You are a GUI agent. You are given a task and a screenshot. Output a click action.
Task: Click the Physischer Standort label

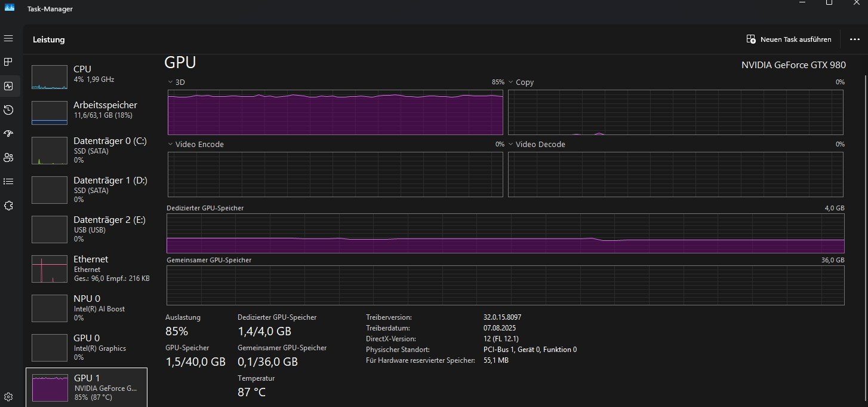tap(398, 350)
